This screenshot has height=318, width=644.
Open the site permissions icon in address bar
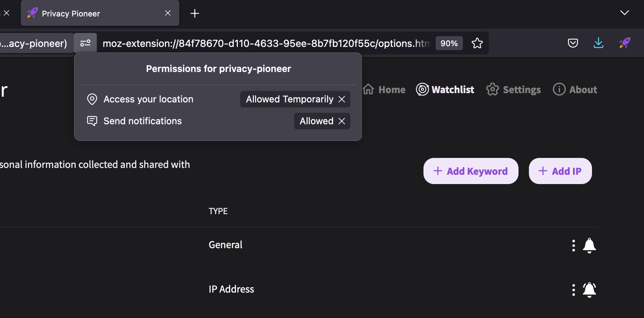[86, 43]
